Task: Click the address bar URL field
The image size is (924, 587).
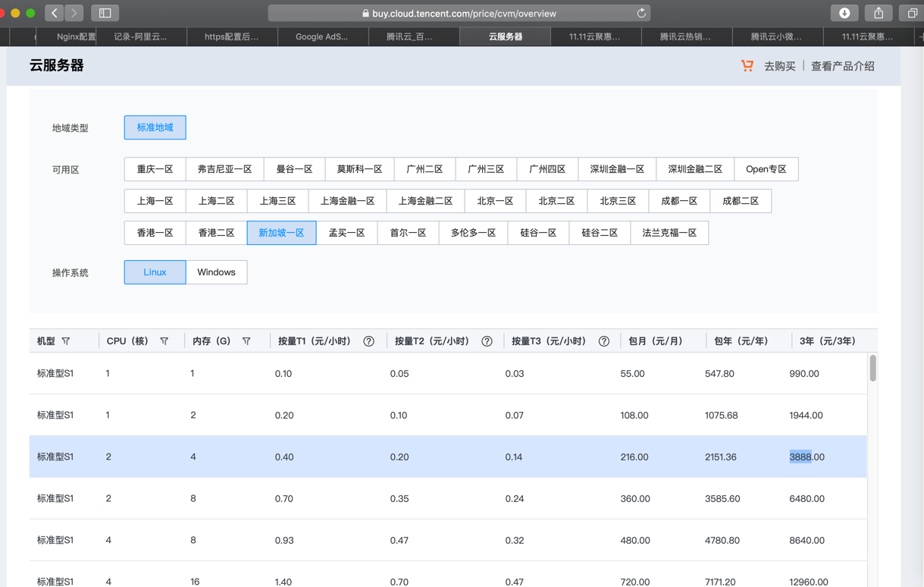Action: point(459,13)
